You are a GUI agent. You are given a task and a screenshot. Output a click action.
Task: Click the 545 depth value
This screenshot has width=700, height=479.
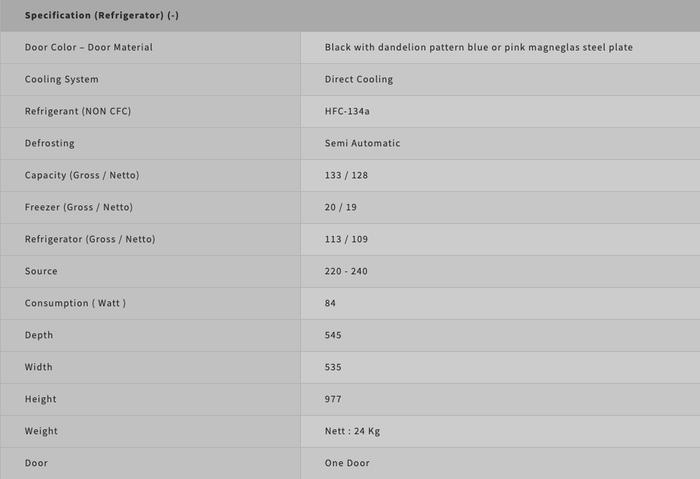tap(333, 335)
